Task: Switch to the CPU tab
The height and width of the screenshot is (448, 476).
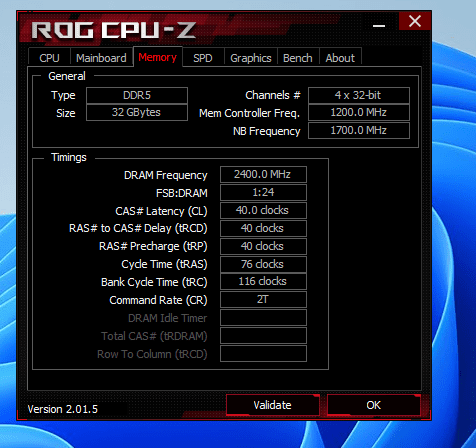Action: (x=49, y=58)
